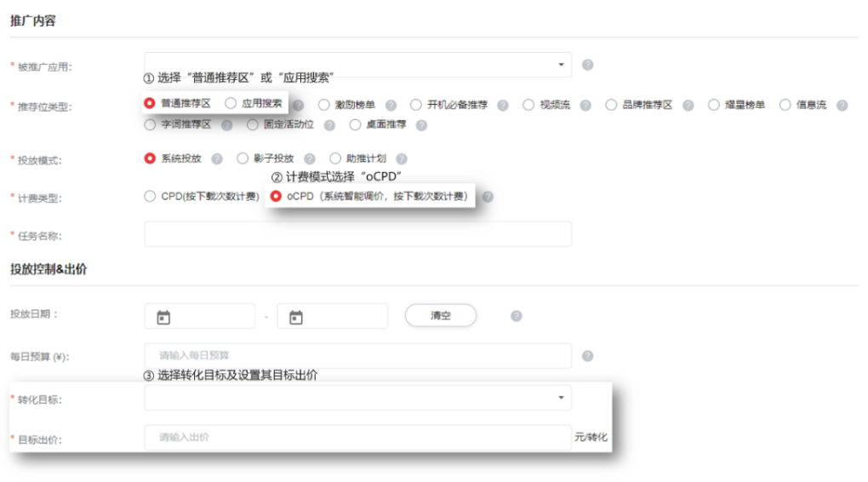Image resolution: width=868 pixels, height=482 pixels.
Task: Choose 激励榜单 placement type
Action: click(x=324, y=105)
